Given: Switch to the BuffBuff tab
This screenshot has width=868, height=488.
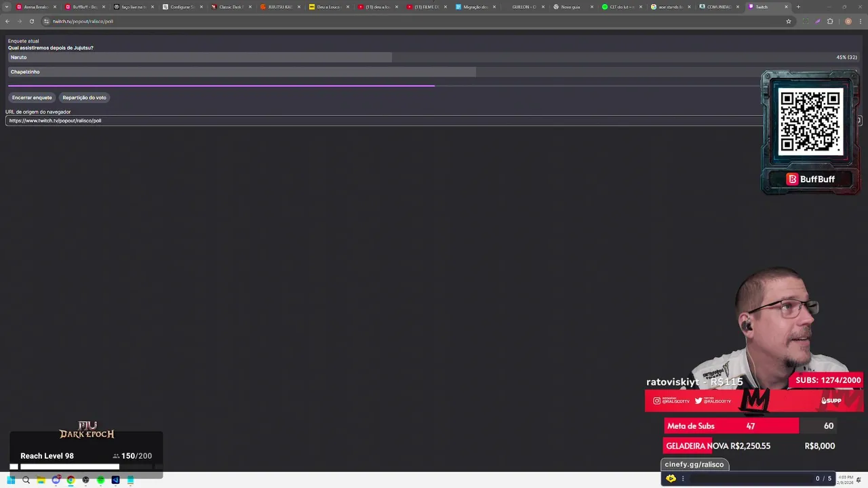Looking at the screenshot, I should 85,7.
